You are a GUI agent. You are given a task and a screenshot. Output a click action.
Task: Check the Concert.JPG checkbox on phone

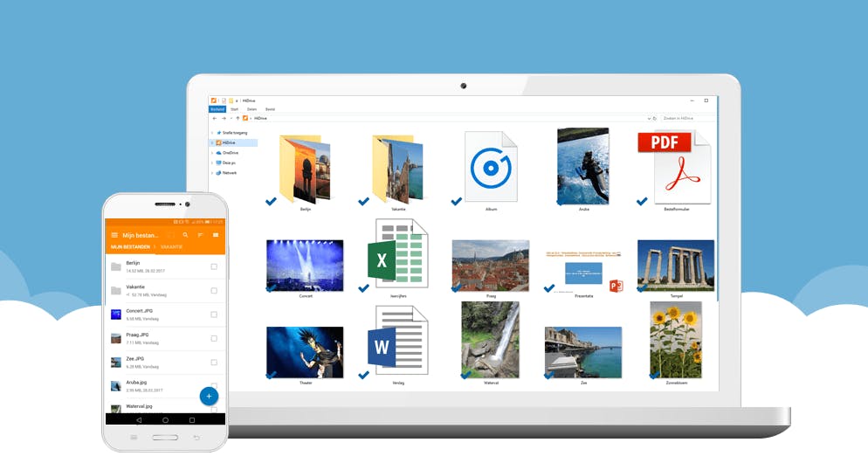214,314
